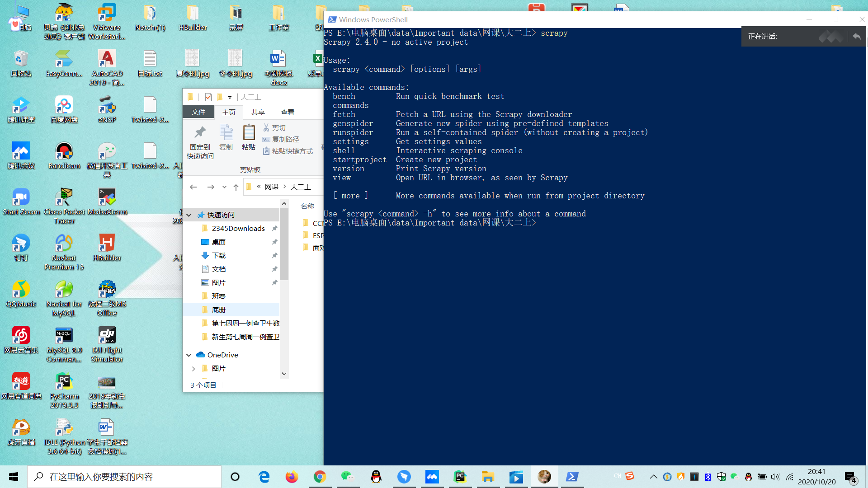This screenshot has width=868, height=488.
Task: Switch to the 查看 ribbon tab
Action: coord(287,112)
